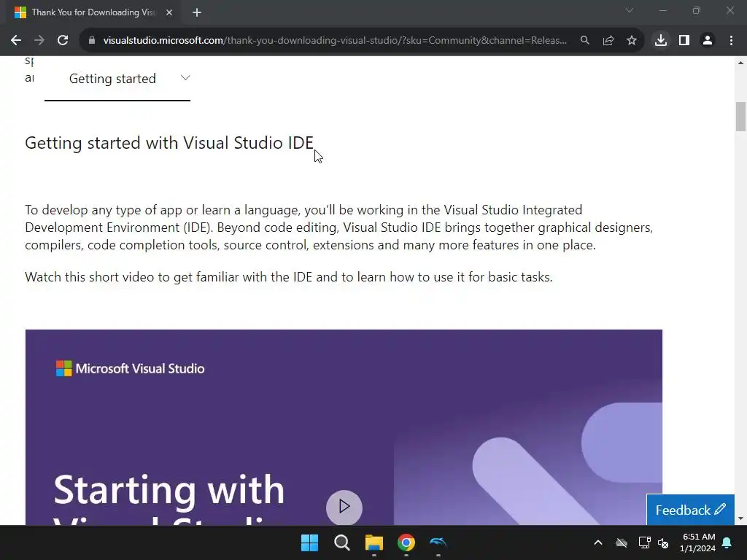Screen dimensions: 747x560
Task: Click 'Starting with' video title text
Action: pos(169,490)
